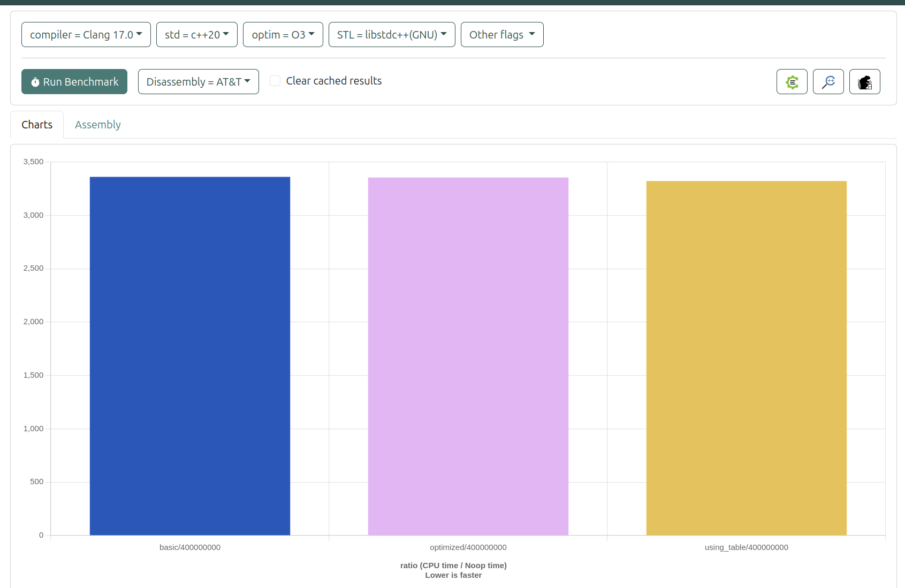Enable the Clear cached results checkbox
This screenshot has height=588, width=905.
point(275,81)
